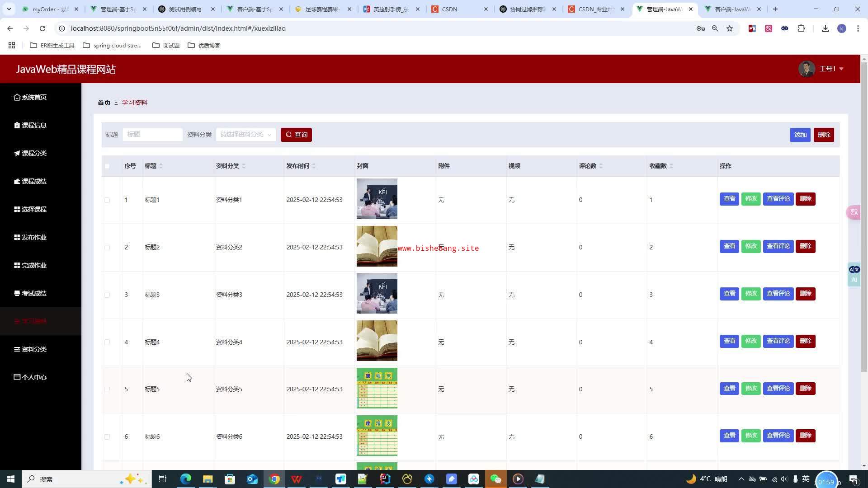The height and width of the screenshot is (488, 868).
Task: Click the paper plane icon beside 课程分类
Action: (17, 153)
